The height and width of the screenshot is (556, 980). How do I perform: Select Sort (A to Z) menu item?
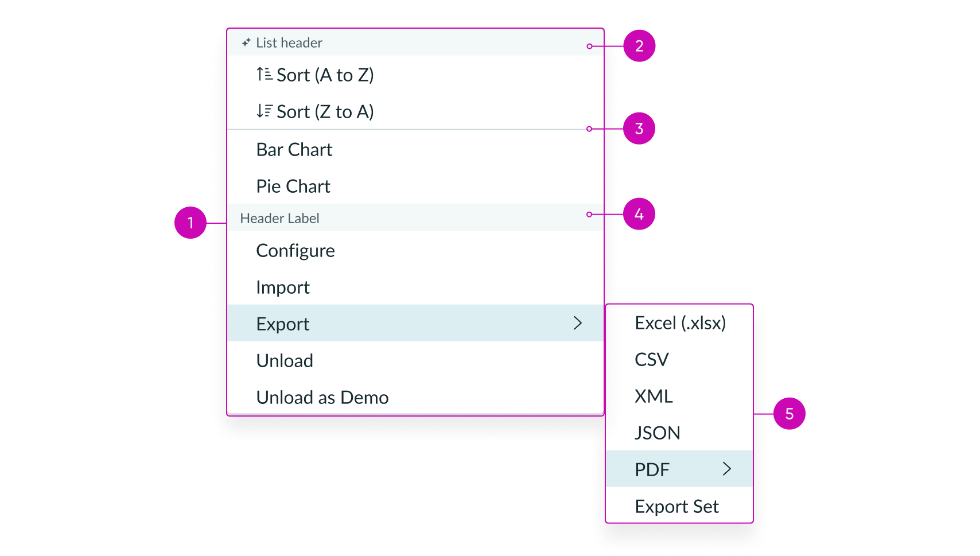pos(325,75)
